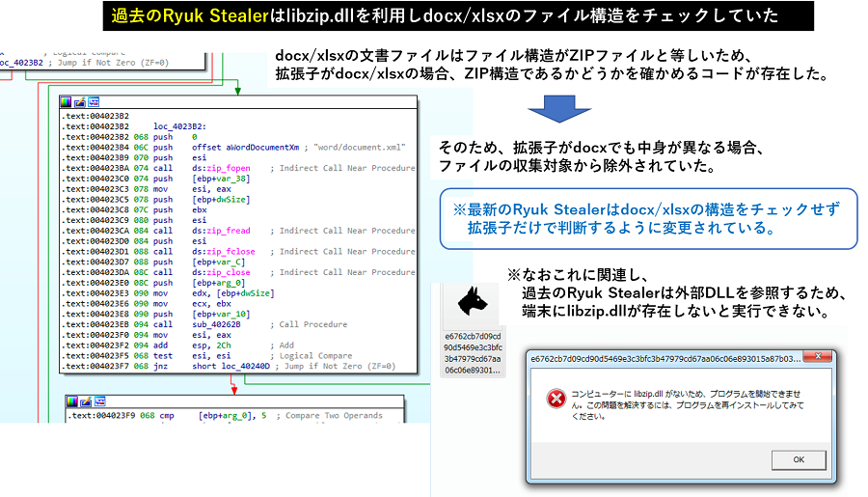Click the sub_40262B procedure call
This screenshot has height=497, width=868.
point(217,325)
